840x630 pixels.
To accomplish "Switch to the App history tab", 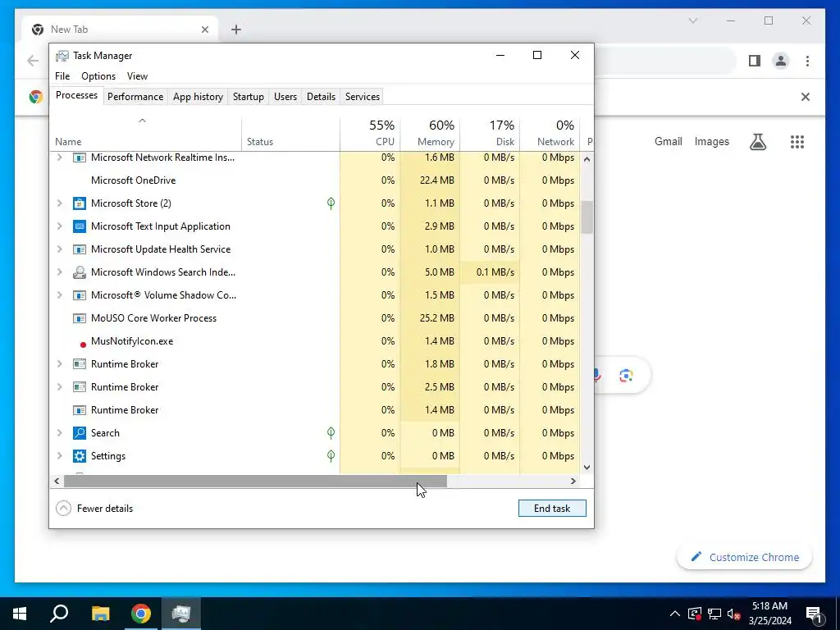I will click(x=198, y=97).
